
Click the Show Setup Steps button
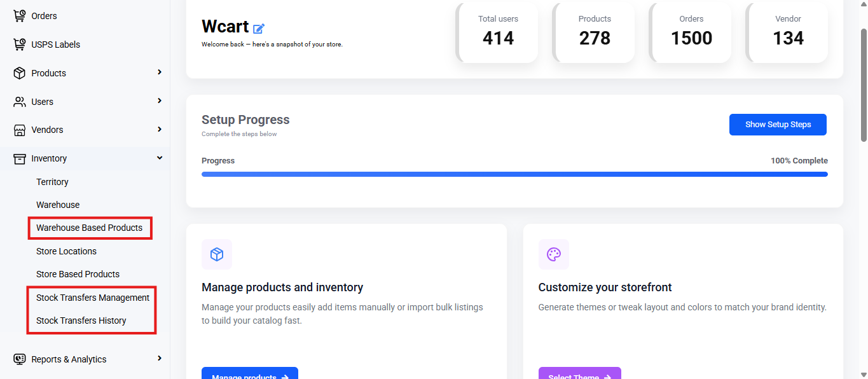pyautogui.click(x=778, y=125)
